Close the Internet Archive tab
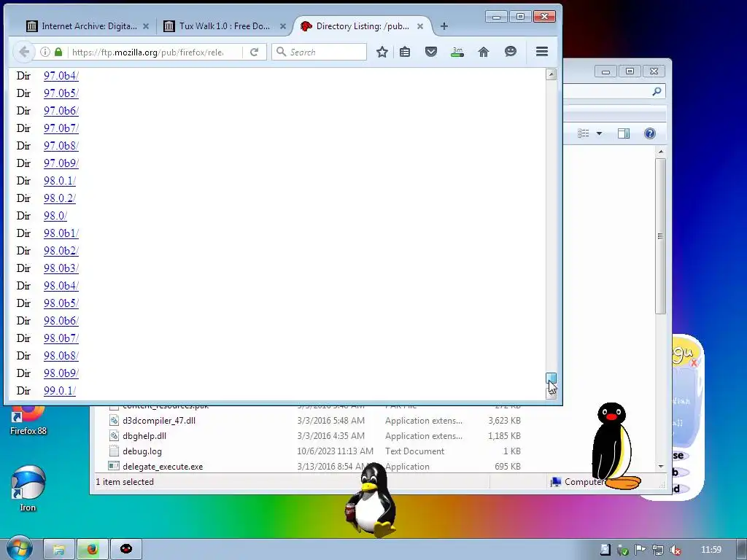 146,27
